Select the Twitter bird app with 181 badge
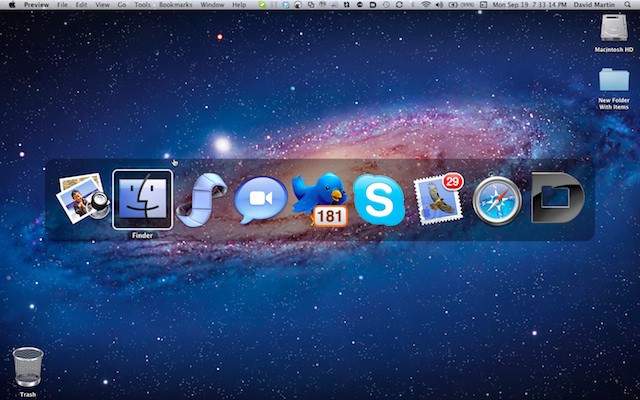This screenshot has width=640, height=400. click(320, 200)
